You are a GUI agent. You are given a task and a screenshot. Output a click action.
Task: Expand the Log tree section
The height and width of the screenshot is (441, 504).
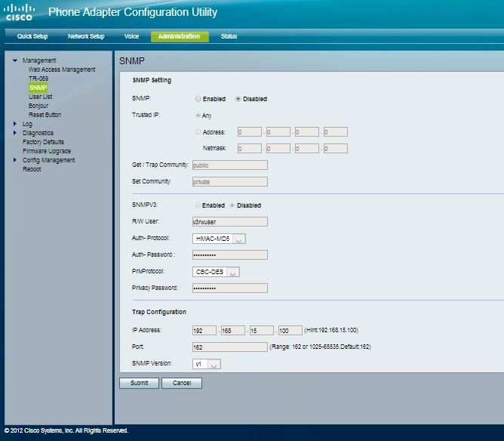pyautogui.click(x=15, y=124)
